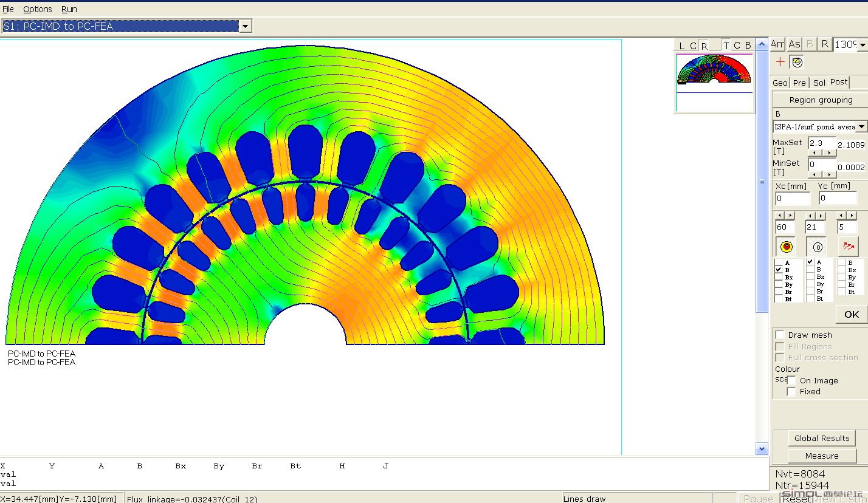
Task: Increase the 21 value with right arrow
Action: (821, 216)
